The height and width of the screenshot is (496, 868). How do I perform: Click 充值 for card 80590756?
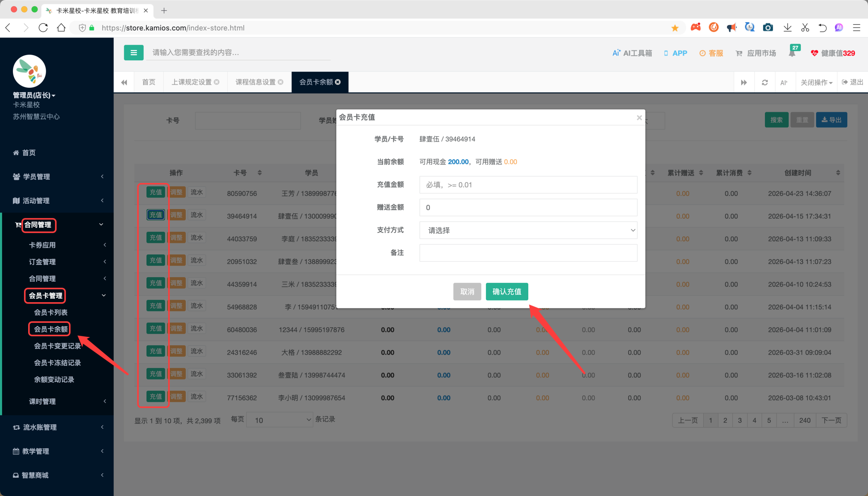click(x=156, y=192)
